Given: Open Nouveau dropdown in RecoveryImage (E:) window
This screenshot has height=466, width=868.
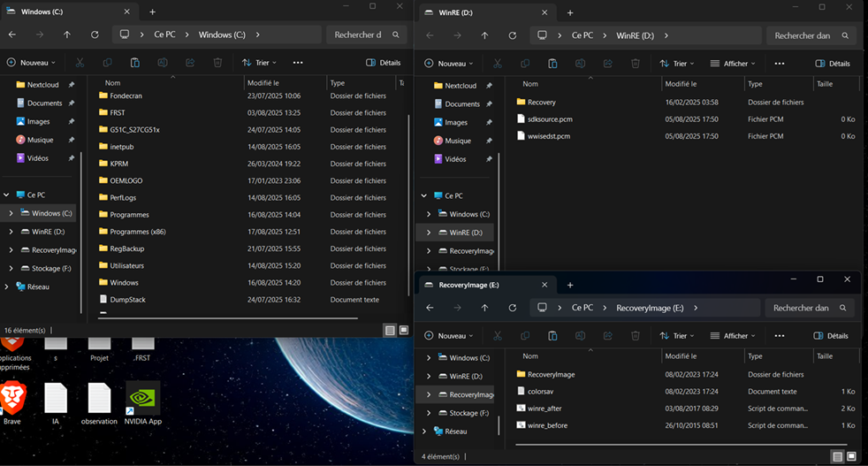Looking at the screenshot, I should point(449,336).
